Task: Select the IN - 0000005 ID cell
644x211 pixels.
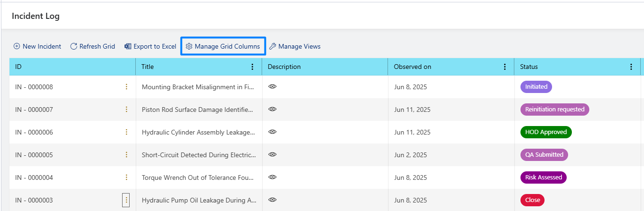Action: pyautogui.click(x=73, y=155)
